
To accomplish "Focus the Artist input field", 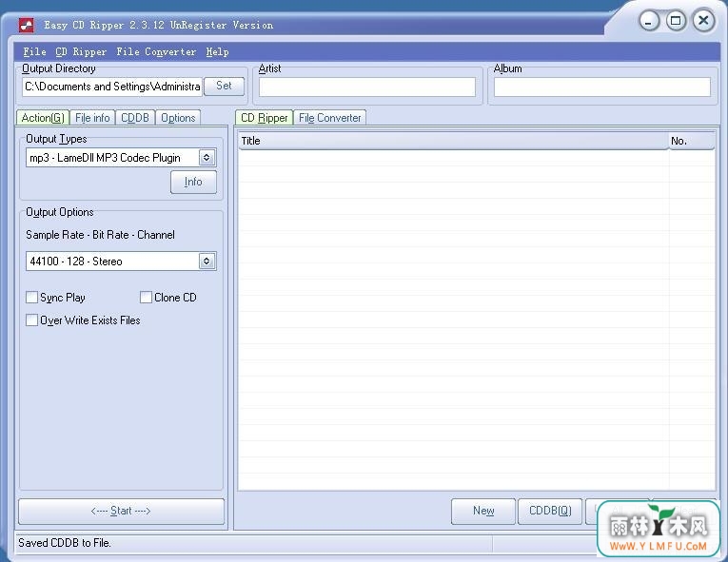I will [x=366, y=87].
